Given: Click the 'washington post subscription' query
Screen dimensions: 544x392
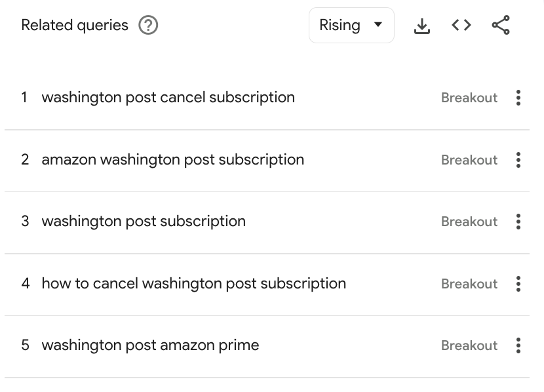Looking at the screenshot, I should coord(144,222).
